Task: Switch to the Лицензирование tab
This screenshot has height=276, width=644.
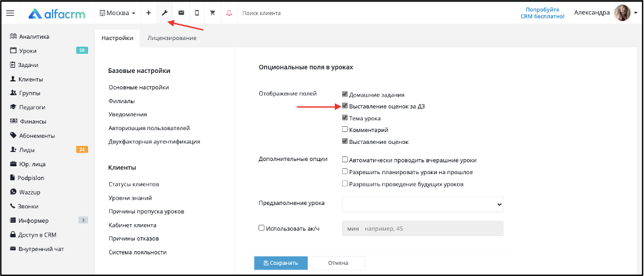Action: coord(172,38)
